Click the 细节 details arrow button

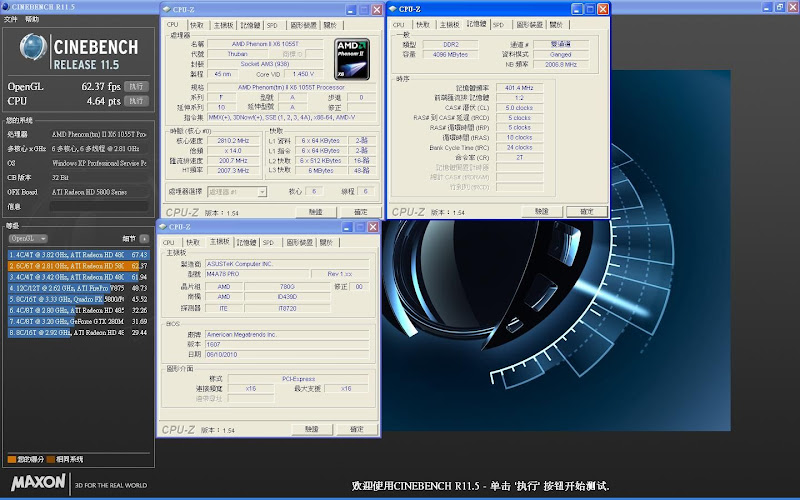click(144, 239)
